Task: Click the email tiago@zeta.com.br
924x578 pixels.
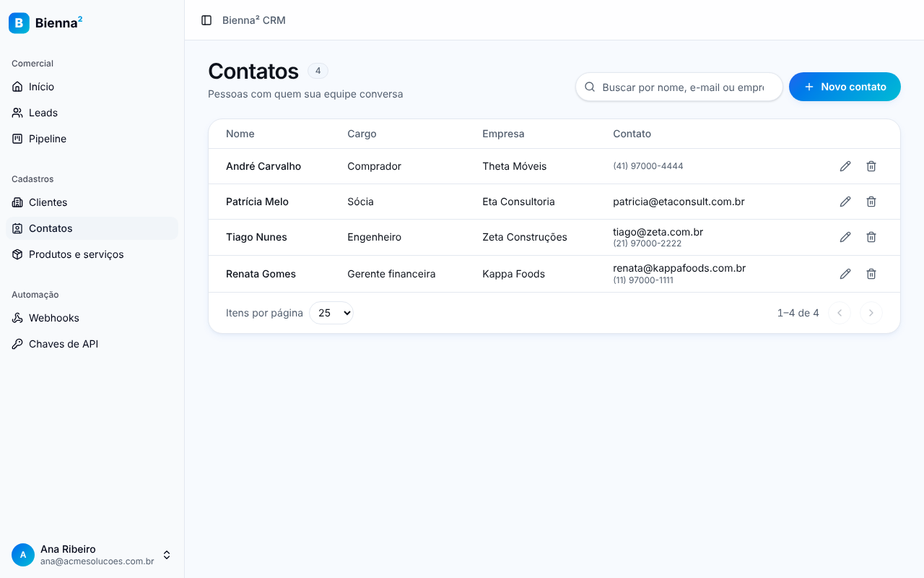Action: pos(658,232)
